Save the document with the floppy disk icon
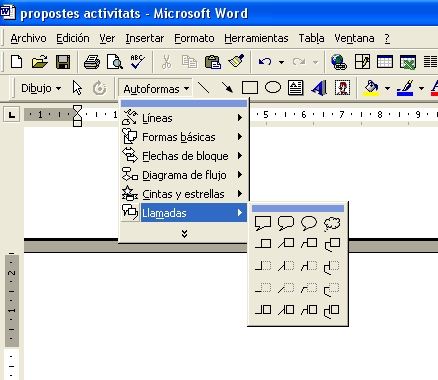This screenshot has height=380, width=438. pos(63,62)
